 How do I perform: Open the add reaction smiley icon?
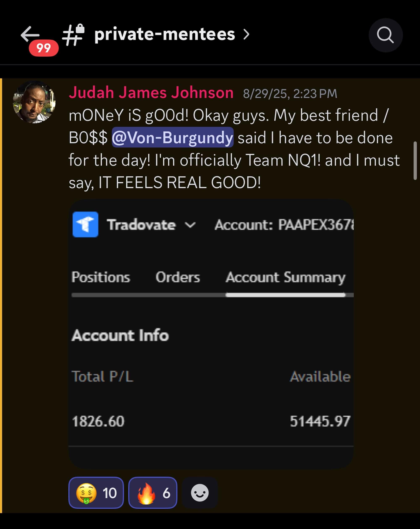200,493
